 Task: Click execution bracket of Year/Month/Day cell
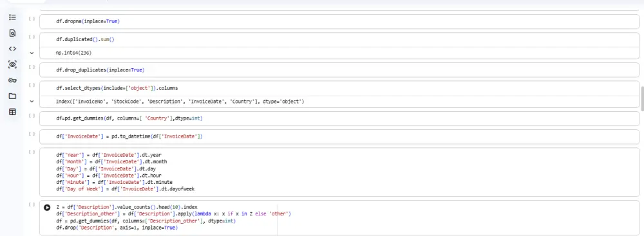point(32,152)
